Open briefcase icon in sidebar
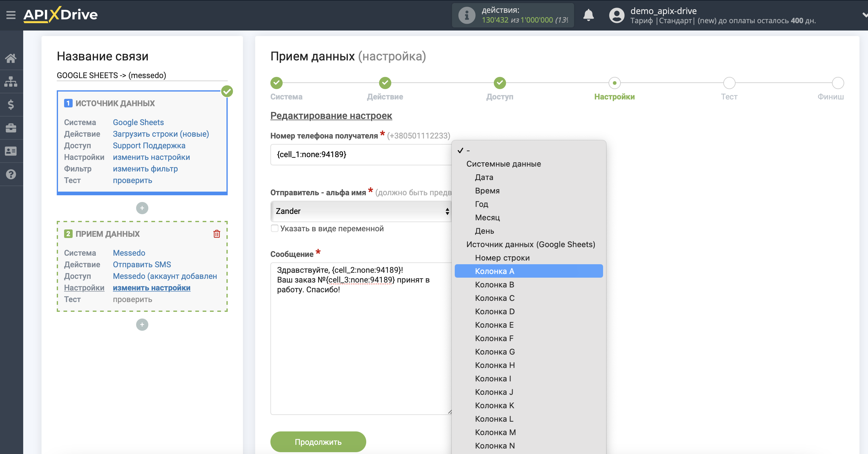The width and height of the screenshot is (868, 454). click(x=11, y=128)
